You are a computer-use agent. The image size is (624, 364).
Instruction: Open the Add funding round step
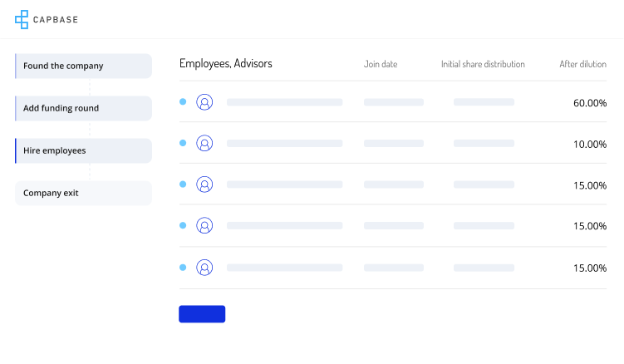coord(83,108)
